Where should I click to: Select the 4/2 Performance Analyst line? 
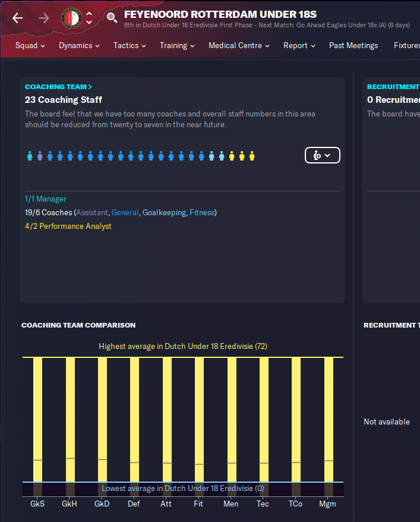click(x=68, y=226)
